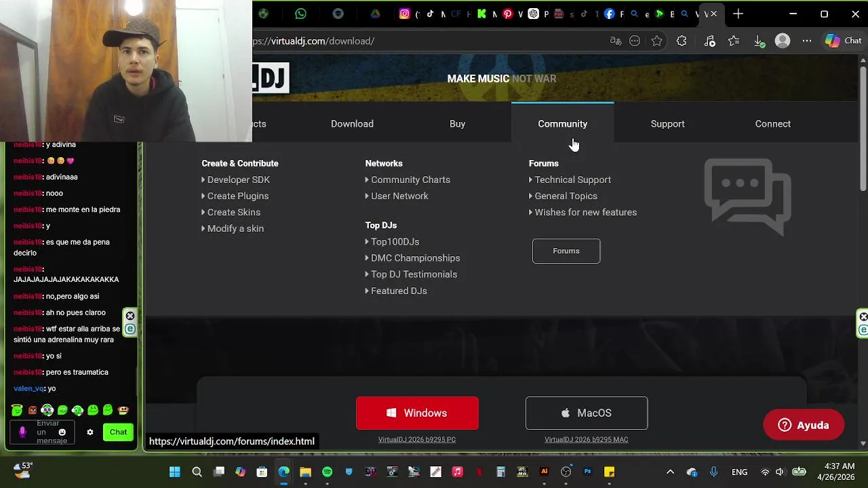Open the Top100DJs link
Image resolution: width=868 pixels, height=488 pixels.
[394, 241]
